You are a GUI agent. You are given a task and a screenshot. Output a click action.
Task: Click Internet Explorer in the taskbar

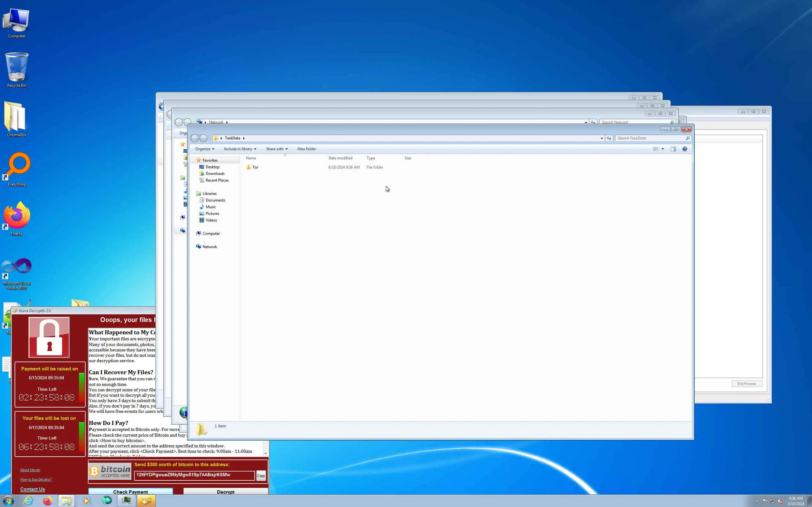[x=29, y=501]
